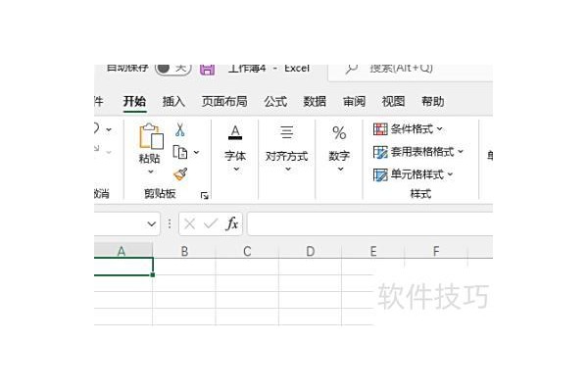Screen dimensions: 588x392
Task: Switch to the 开始 Home tab
Action: tap(134, 102)
